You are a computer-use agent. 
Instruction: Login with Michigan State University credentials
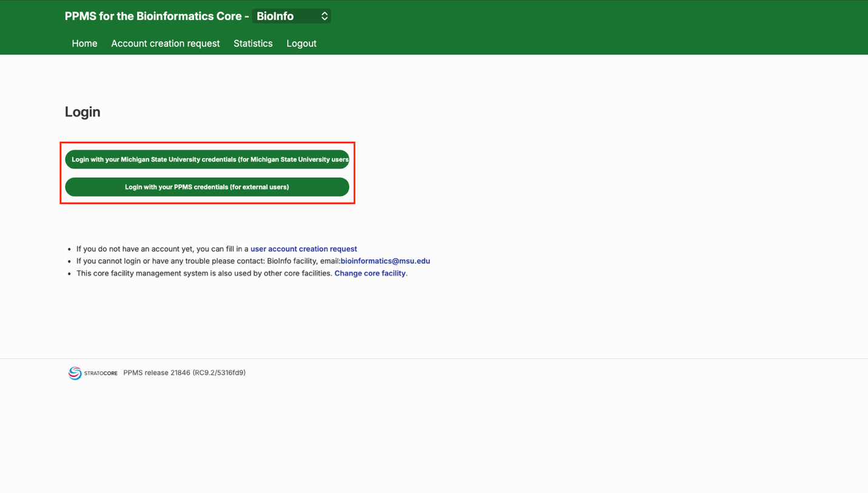[207, 159]
